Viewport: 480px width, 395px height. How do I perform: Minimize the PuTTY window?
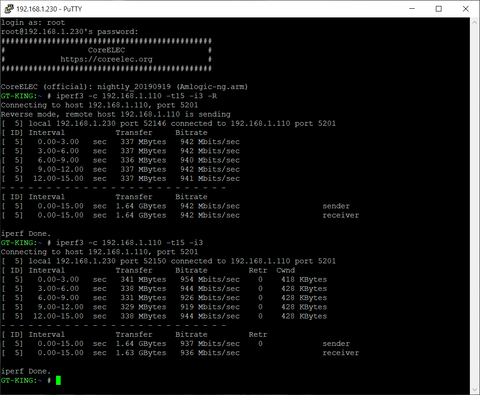pyautogui.click(x=412, y=9)
